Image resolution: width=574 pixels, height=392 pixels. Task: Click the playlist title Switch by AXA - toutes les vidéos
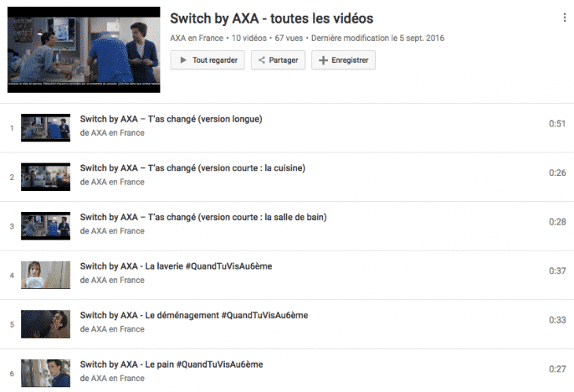pyautogui.click(x=271, y=19)
